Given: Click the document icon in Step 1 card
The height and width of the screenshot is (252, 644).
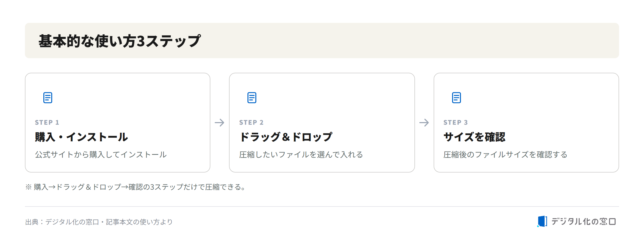Looking at the screenshot, I should (48, 98).
